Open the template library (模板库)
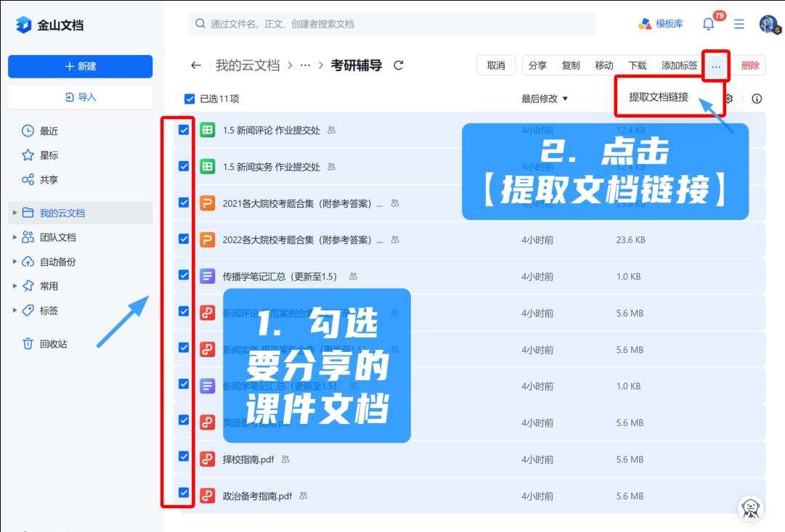The width and height of the screenshot is (785, 532). tap(661, 24)
